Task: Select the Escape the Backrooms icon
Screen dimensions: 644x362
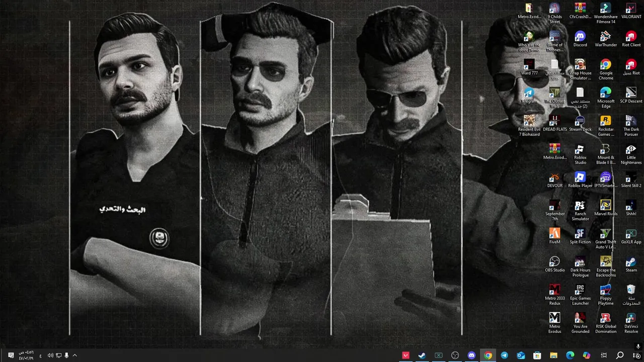Action: tap(605, 267)
